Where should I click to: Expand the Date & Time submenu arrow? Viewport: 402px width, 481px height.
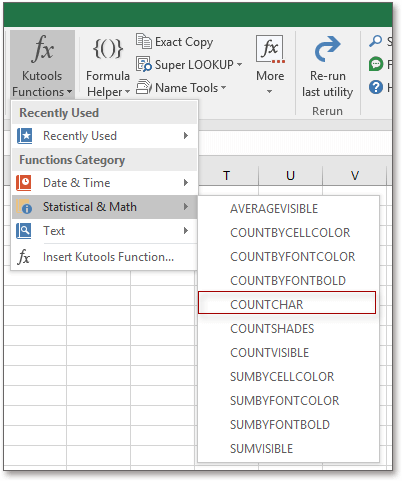click(186, 183)
